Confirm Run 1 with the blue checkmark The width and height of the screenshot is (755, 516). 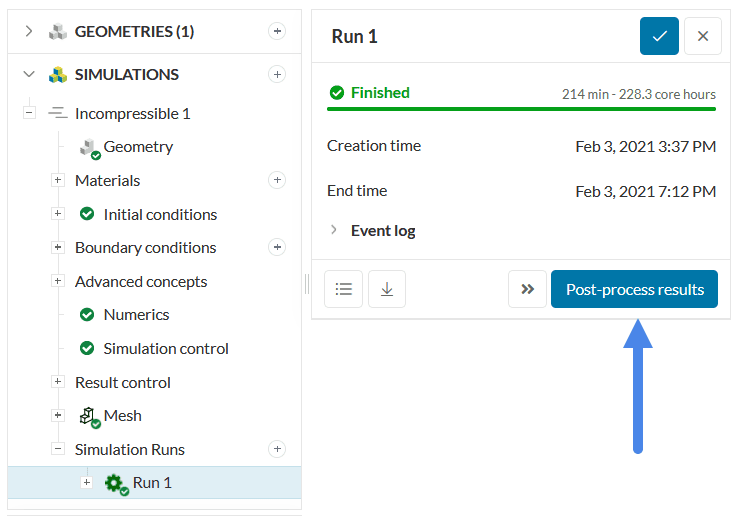pyautogui.click(x=659, y=36)
